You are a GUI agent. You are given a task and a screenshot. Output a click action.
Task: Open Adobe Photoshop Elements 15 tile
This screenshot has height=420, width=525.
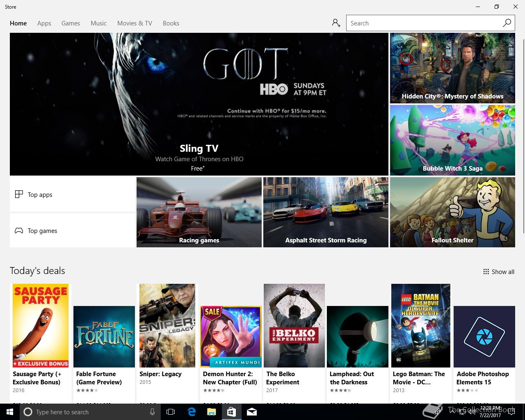(484, 337)
